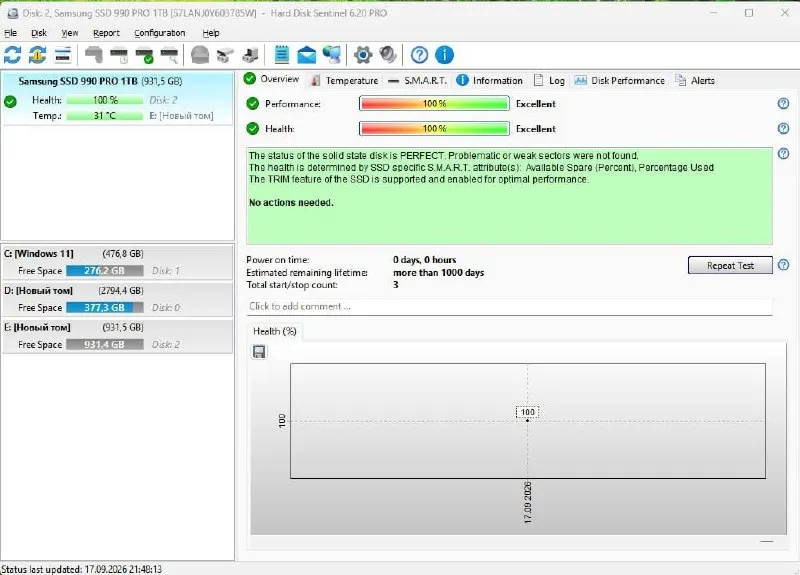Click the Temp. 31 °C bar
Viewport: 800px width, 575px height.
(x=105, y=116)
